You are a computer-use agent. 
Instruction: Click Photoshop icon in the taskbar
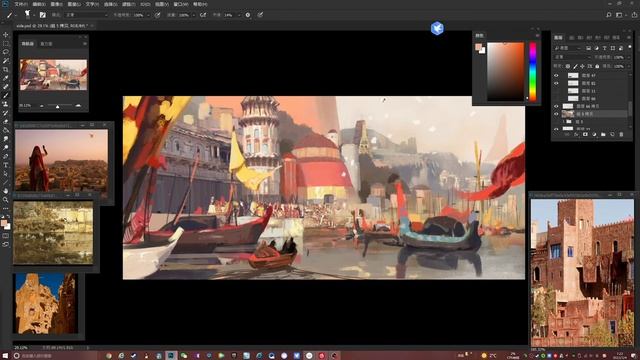coord(171,356)
